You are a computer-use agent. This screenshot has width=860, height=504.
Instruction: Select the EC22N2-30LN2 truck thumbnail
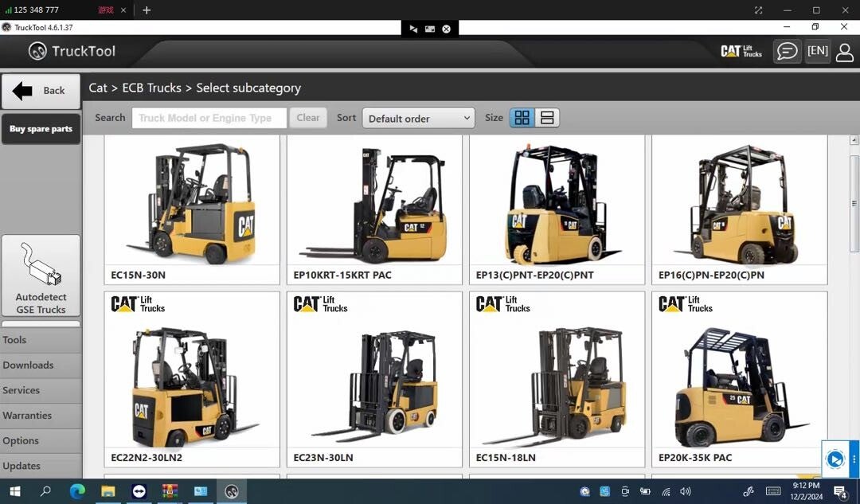coord(192,379)
